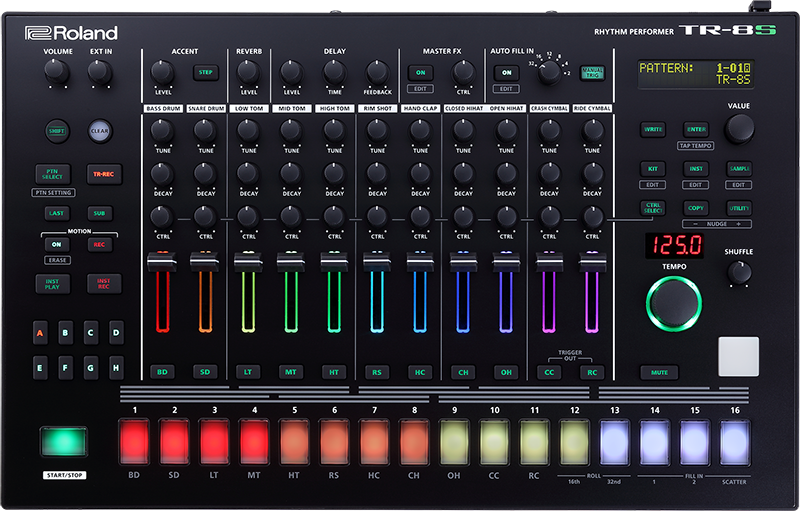
Task: Click the LT instrument select button
Action: click(x=248, y=372)
